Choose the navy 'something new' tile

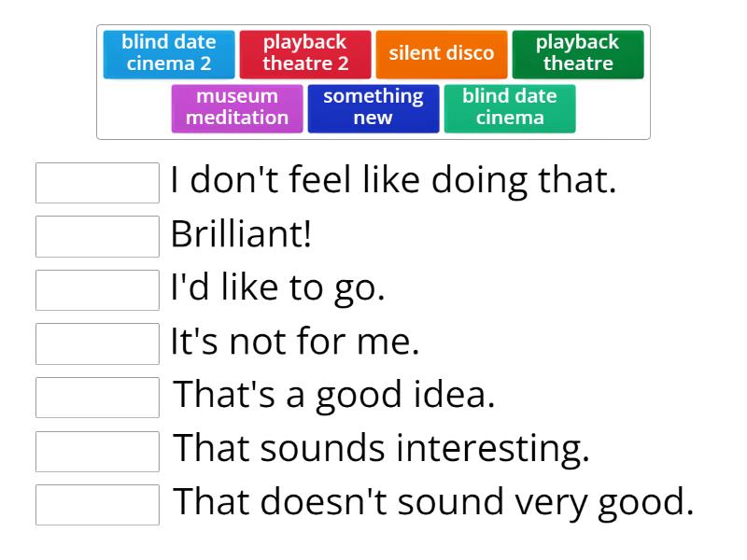373,108
